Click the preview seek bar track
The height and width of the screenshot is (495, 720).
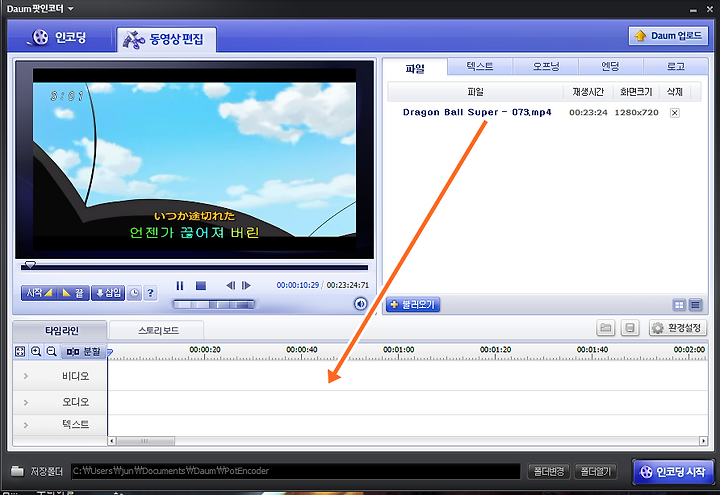click(x=195, y=267)
